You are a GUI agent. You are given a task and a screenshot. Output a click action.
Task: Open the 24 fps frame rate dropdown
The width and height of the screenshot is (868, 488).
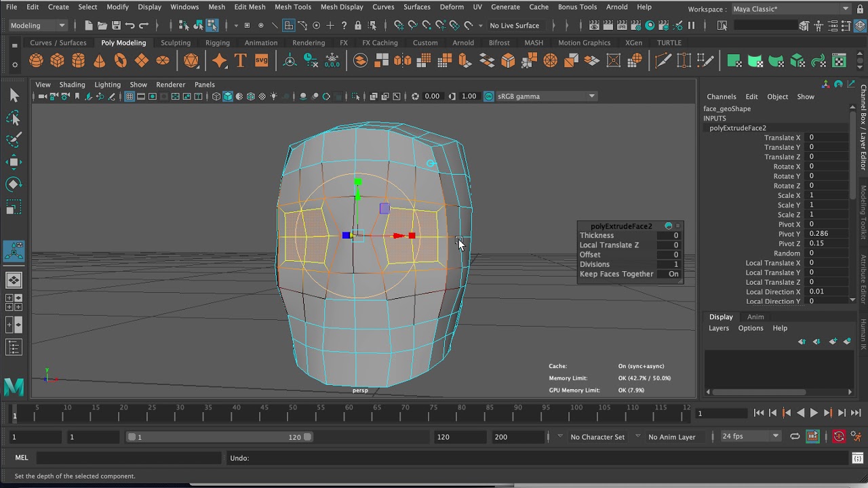(750, 436)
